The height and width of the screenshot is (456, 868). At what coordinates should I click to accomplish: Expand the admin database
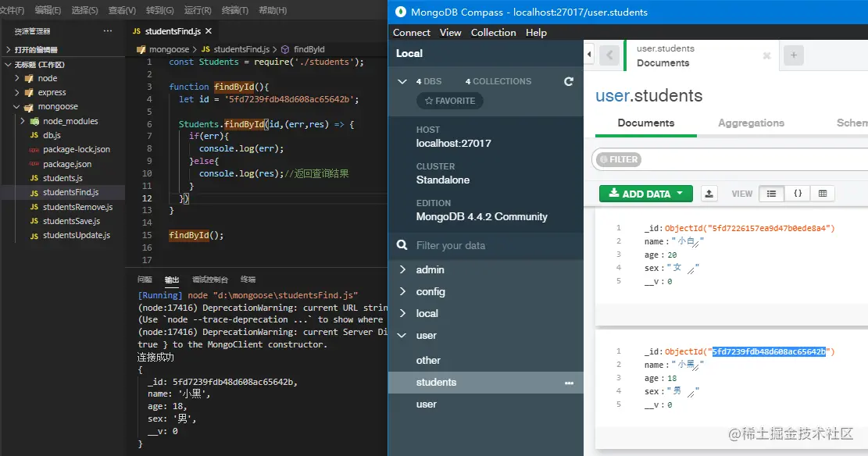pos(402,269)
